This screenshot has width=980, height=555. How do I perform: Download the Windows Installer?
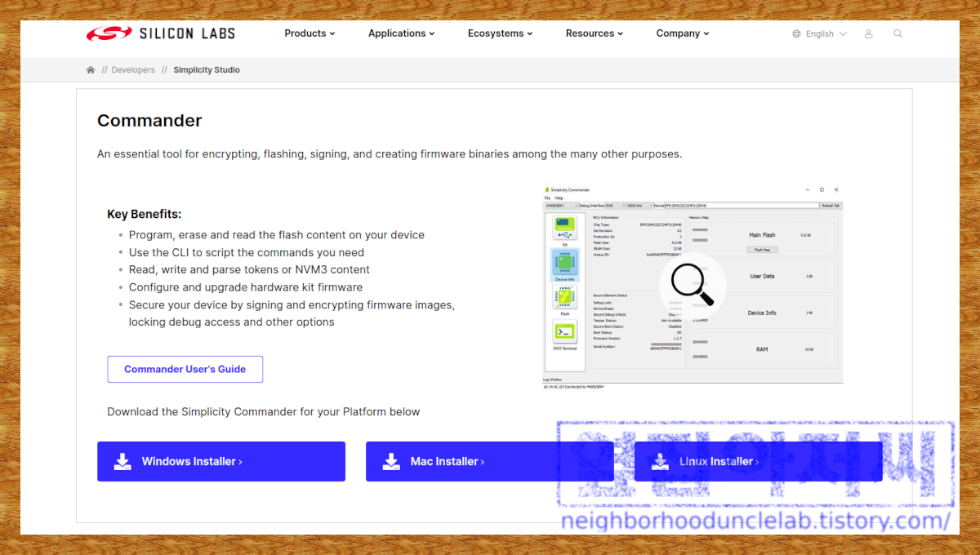click(x=221, y=461)
